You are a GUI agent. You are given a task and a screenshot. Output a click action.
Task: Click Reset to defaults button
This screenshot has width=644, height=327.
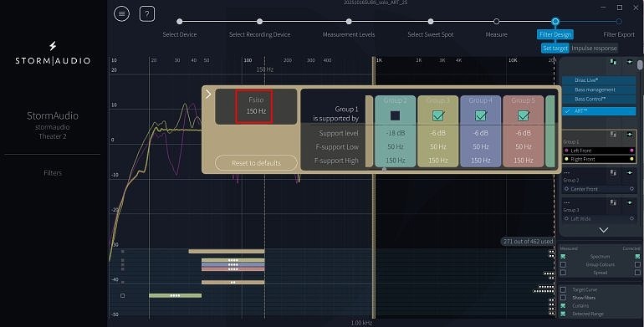click(256, 163)
